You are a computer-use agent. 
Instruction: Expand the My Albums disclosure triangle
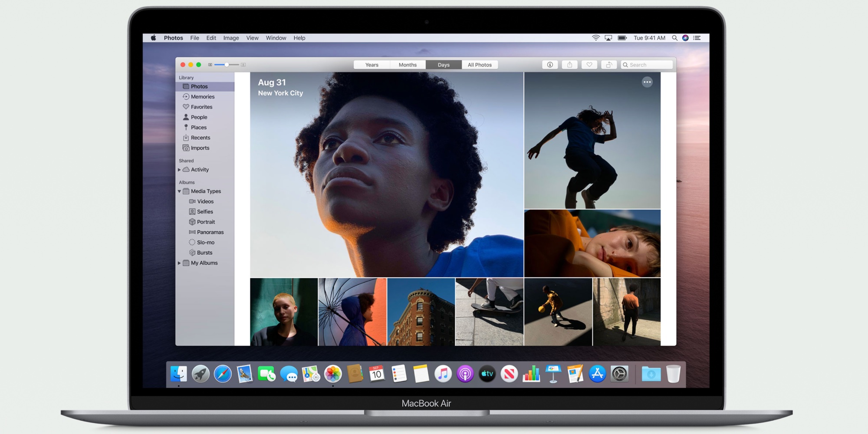click(x=179, y=263)
